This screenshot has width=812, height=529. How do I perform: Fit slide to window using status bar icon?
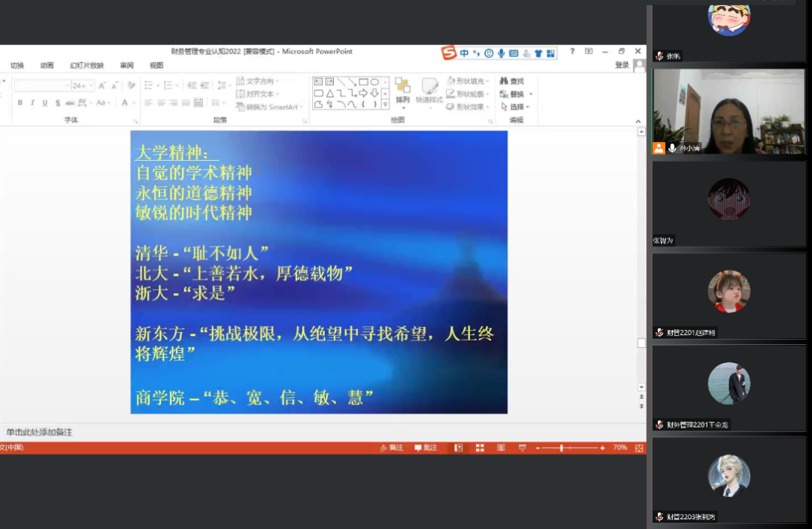tap(639, 448)
